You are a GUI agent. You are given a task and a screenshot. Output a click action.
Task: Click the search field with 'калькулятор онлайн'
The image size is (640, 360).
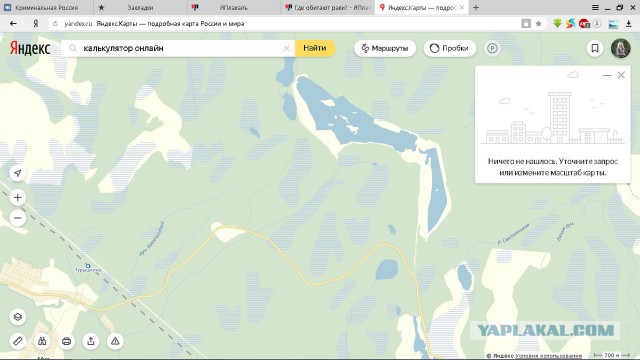178,48
